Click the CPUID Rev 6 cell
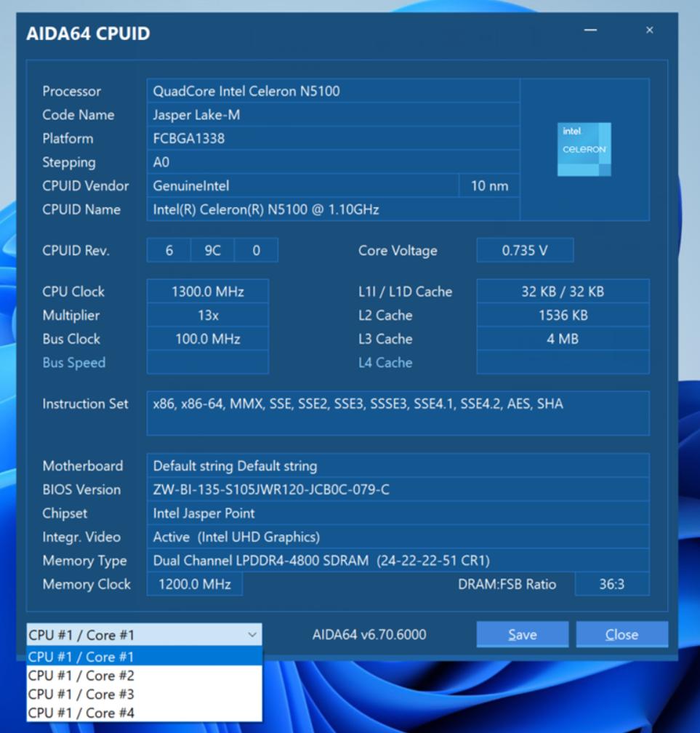The width and height of the screenshot is (700, 733). [169, 250]
